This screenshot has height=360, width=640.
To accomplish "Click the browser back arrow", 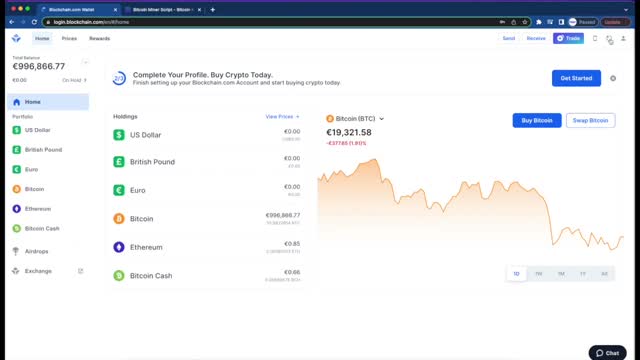I will click(x=11, y=22).
